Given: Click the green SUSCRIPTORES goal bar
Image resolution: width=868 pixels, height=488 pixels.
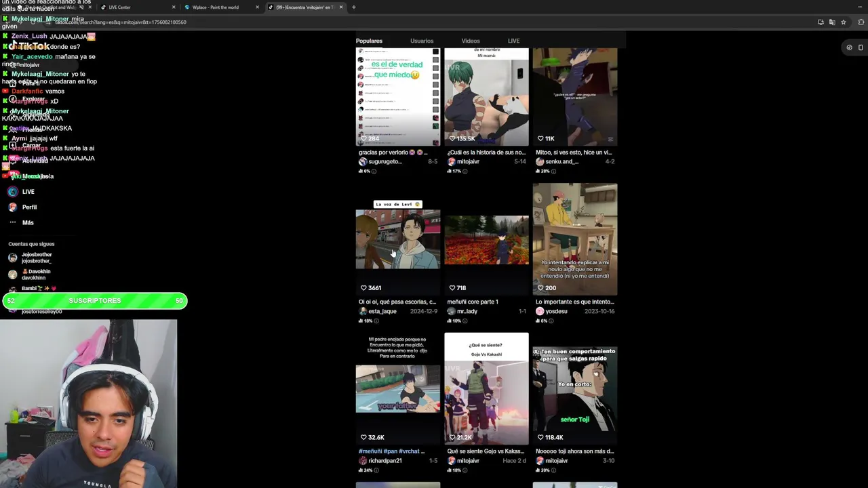Looking at the screenshot, I should pyautogui.click(x=95, y=301).
